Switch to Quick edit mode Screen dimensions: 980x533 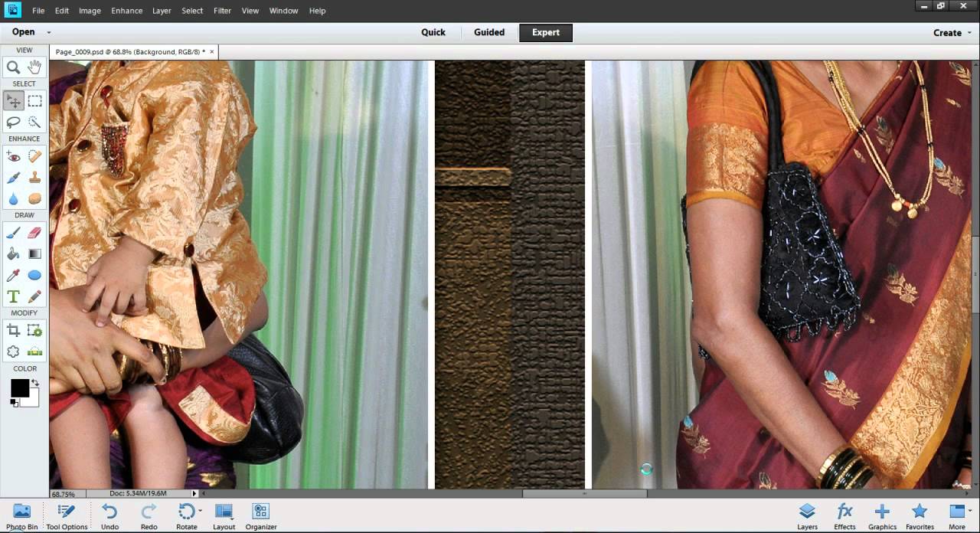433,32
